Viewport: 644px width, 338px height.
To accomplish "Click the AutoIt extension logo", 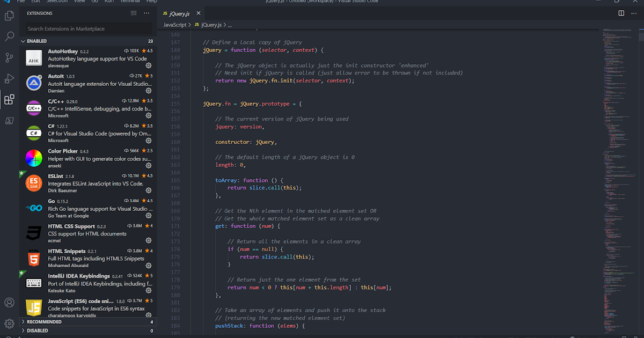I will (x=34, y=83).
